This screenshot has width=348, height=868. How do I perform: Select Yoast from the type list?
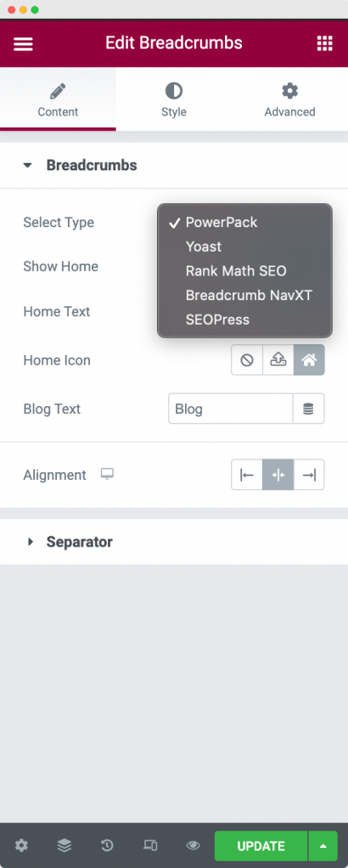tap(204, 247)
